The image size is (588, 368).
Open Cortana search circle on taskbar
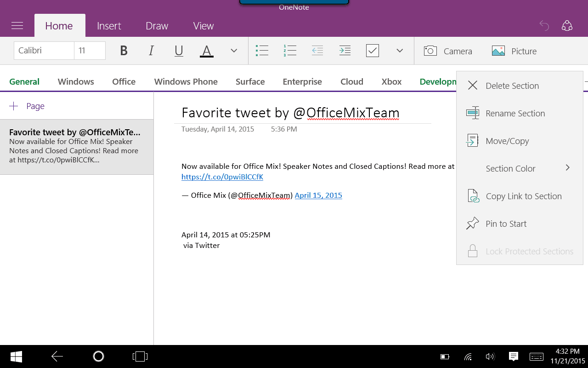coord(98,356)
